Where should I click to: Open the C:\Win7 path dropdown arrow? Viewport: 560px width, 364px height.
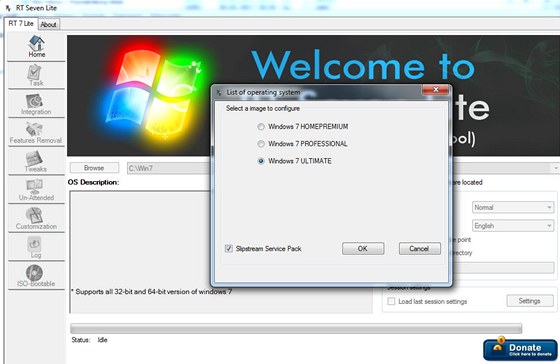[556, 168]
